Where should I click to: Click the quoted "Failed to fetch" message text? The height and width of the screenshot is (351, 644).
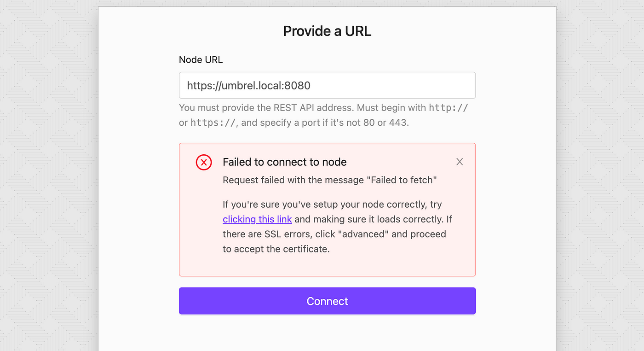click(x=401, y=180)
